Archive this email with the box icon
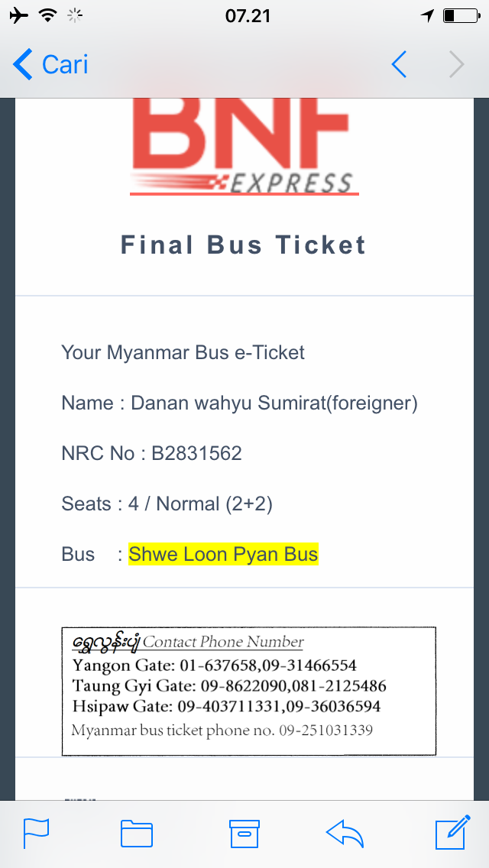Viewport: 489px width, 868px height. tap(244, 833)
